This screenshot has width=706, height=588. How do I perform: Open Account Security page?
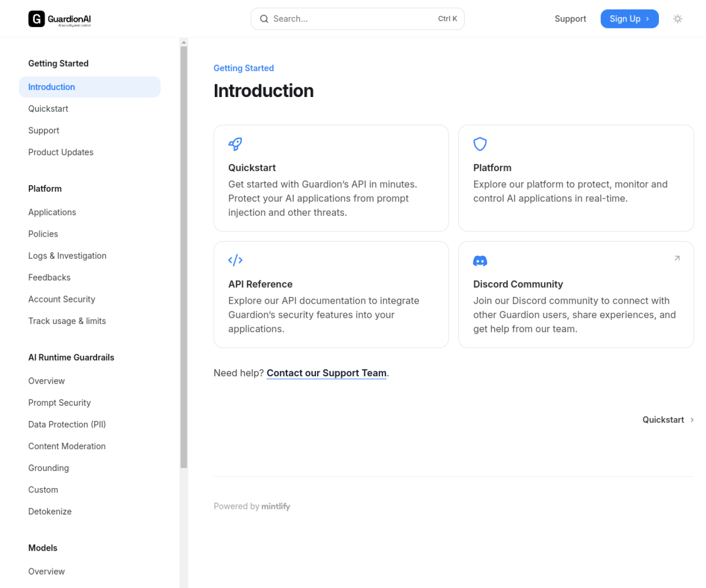tap(90, 299)
